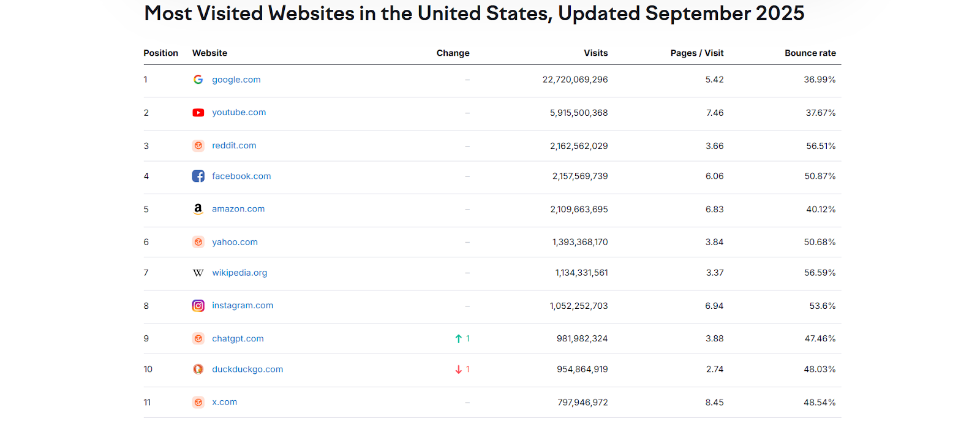This screenshot has height=421, width=980.
Task: Click the Change column header
Action: 453,53
